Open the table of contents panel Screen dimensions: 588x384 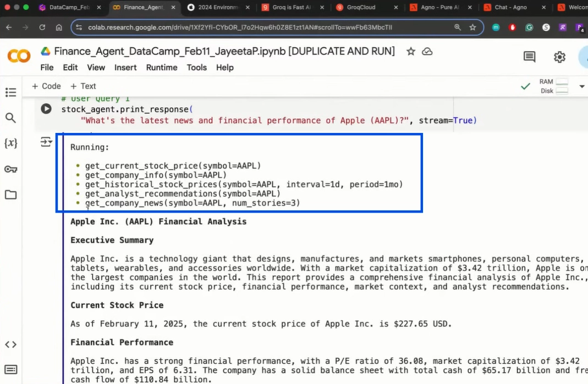(x=10, y=92)
